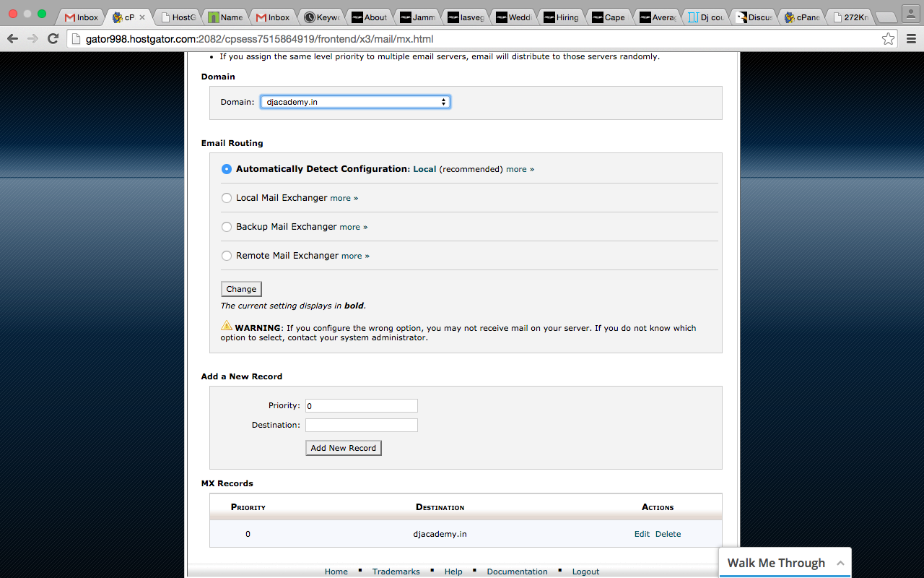This screenshot has height=578, width=924.
Task: Open the 272Kn browser tab
Action: (x=848, y=17)
